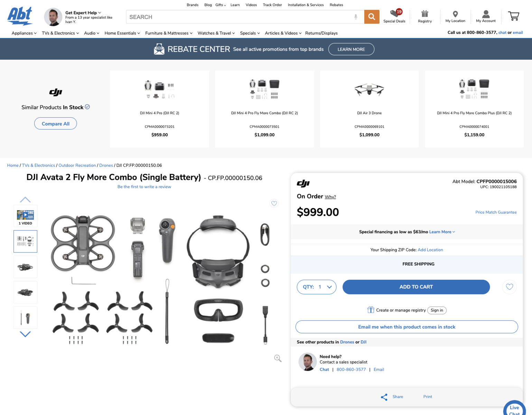Click the DJI brand logo in price panel

(x=303, y=183)
